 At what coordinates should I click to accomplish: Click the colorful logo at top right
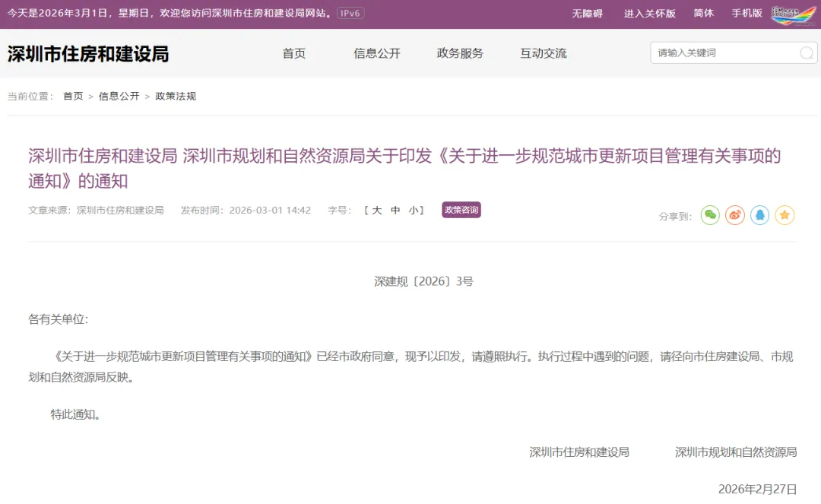pos(793,15)
